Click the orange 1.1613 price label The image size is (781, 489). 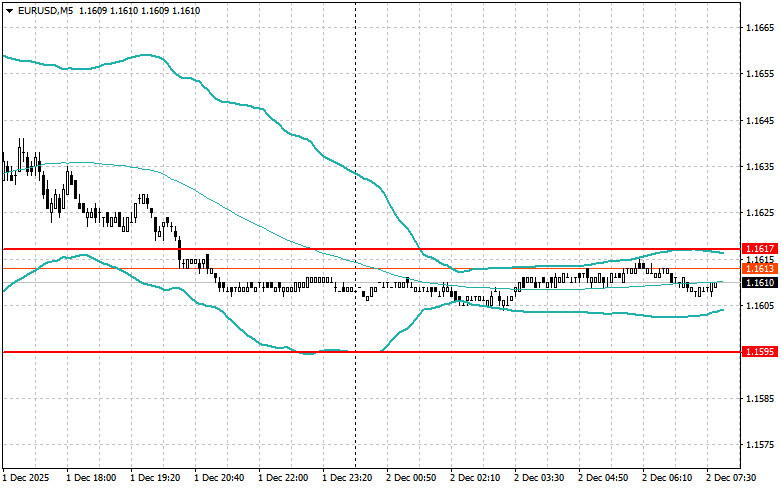pyautogui.click(x=760, y=269)
